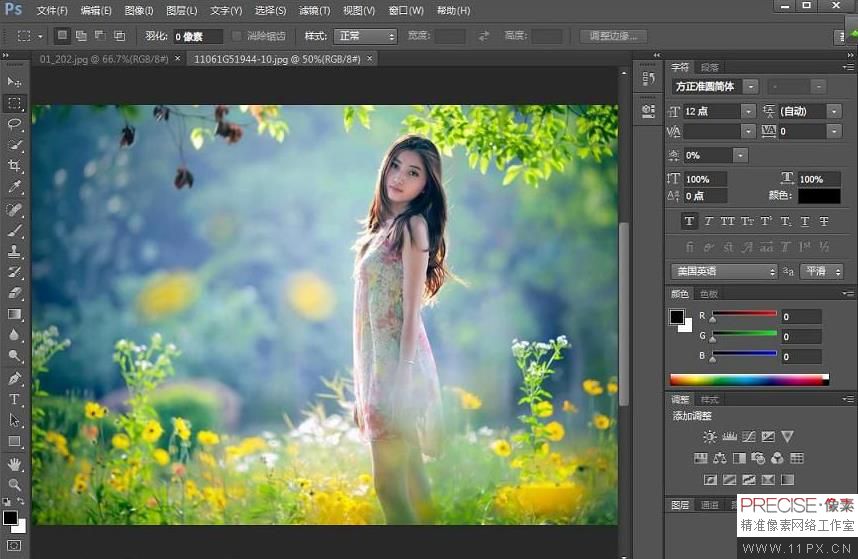Toggle All Caps text style
Screen dimensions: 858x559
click(727, 221)
